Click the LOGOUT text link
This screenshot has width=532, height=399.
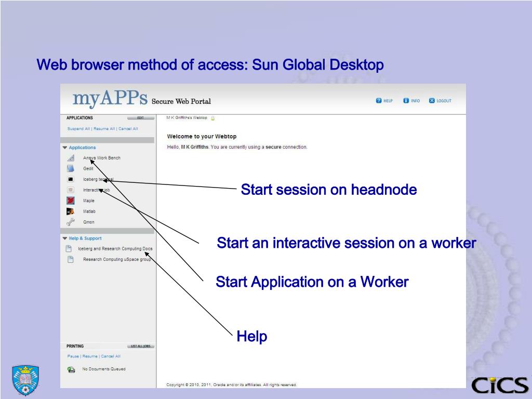coord(444,101)
